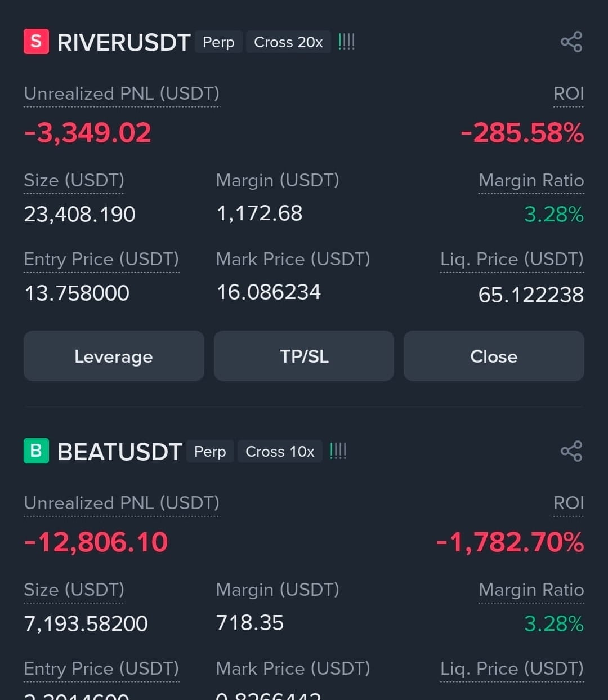Close the RIVERUSDT position
This screenshot has width=608, height=700.
[x=494, y=356]
